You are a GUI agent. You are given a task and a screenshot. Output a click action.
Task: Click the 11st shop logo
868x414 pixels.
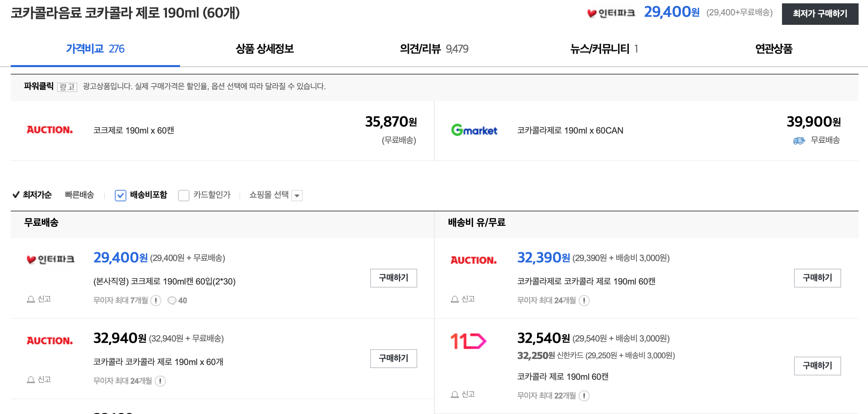coord(468,341)
